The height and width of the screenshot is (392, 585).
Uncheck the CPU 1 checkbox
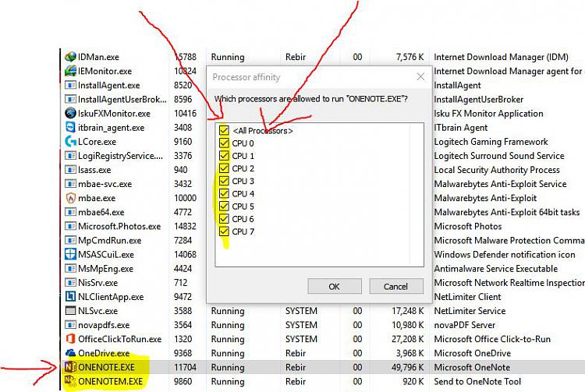pos(224,156)
